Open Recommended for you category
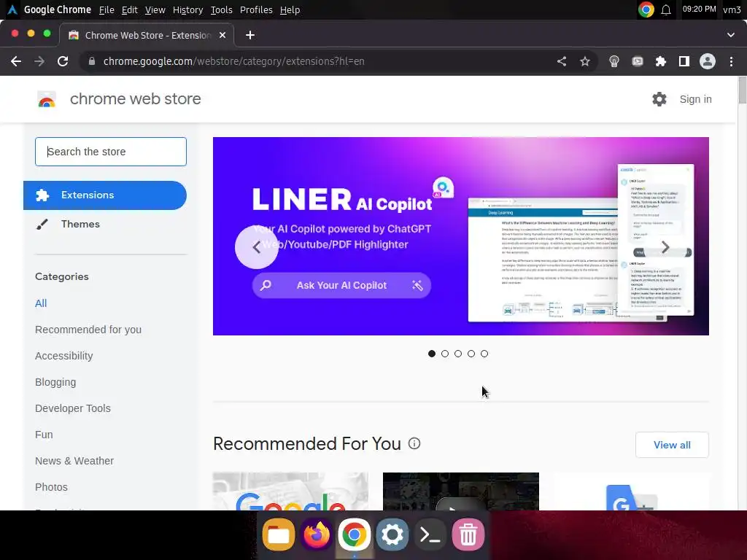The width and height of the screenshot is (747, 560). coord(88,330)
